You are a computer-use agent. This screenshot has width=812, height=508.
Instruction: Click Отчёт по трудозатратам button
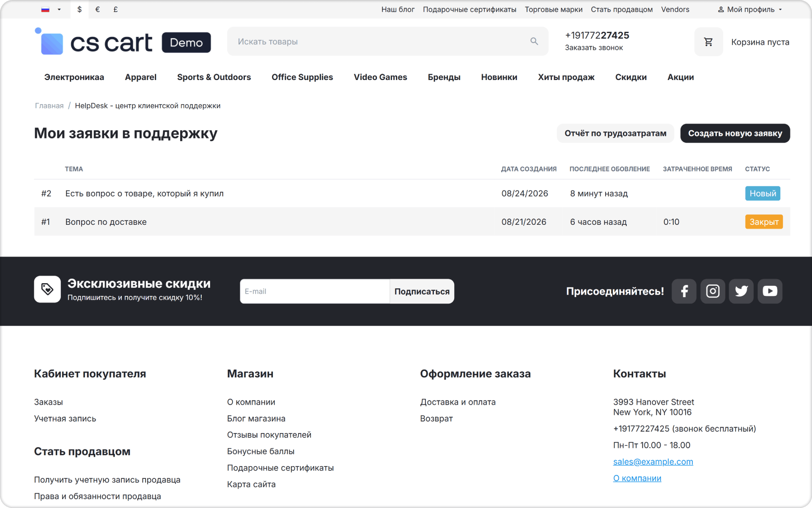coord(615,133)
